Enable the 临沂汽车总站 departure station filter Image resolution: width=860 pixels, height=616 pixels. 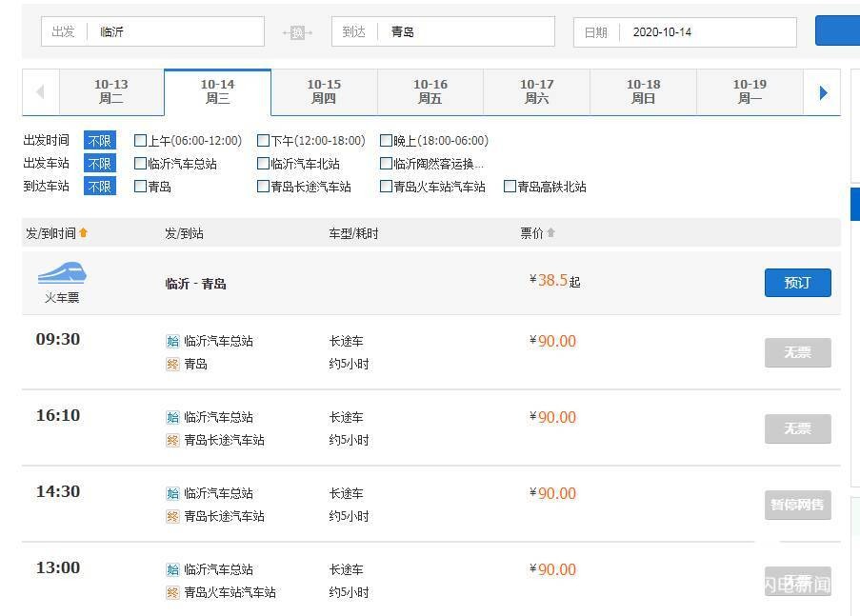pyautogui.click(x=141, y=164)
